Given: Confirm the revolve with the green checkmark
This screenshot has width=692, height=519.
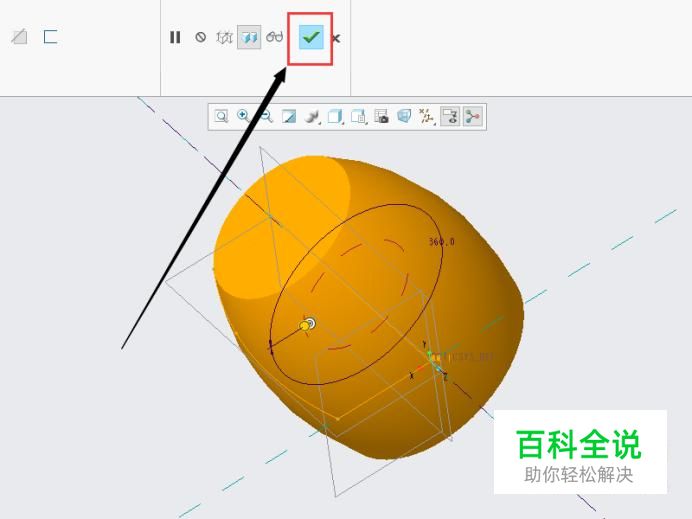Looking at the screenshot, I should [x=311, y=37].
